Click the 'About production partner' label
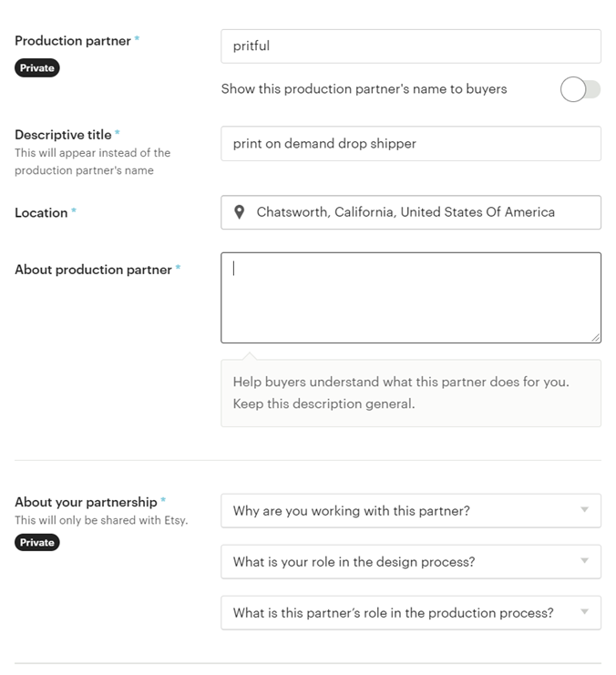This screenshot has width=616, height=675. tap(93, 270)
